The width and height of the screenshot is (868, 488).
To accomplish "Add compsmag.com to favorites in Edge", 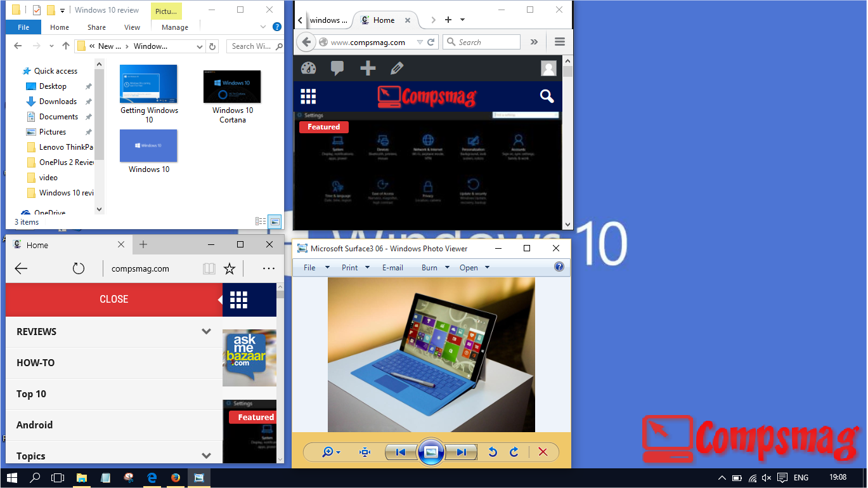I will [x=230, y=268].
